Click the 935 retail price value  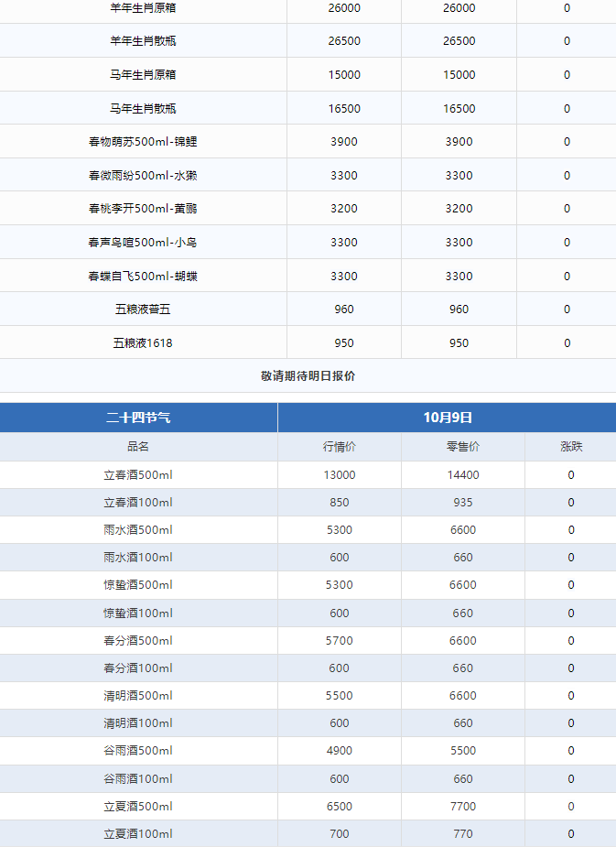point(463,503)
